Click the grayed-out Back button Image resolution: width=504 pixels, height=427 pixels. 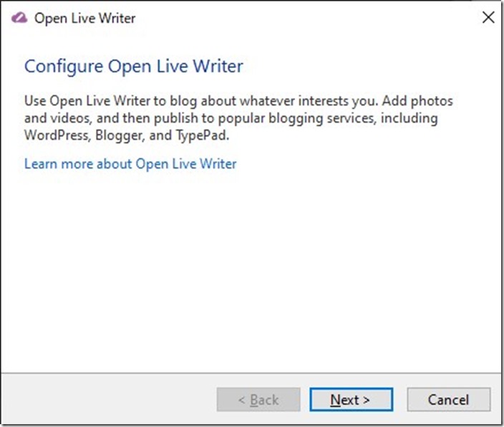click(x=258, y=400)
